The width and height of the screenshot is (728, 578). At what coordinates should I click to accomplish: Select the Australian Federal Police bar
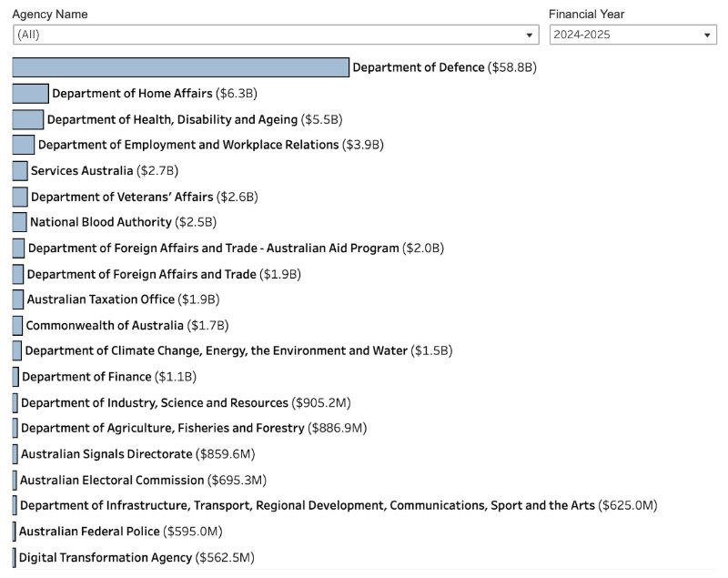(14, 532)
